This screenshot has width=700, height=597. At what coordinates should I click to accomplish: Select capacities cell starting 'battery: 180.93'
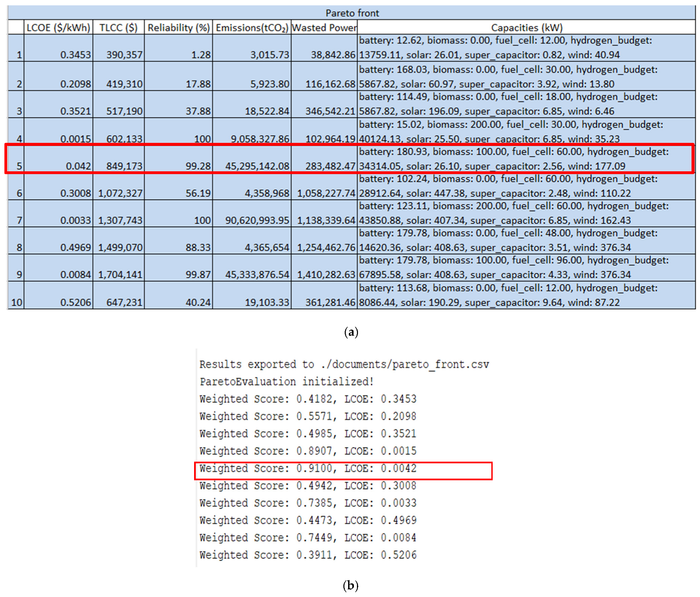point(526,159)
